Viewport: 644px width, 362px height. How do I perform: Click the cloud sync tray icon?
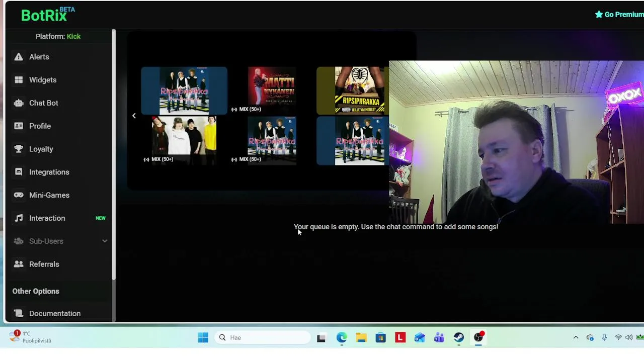590,337
